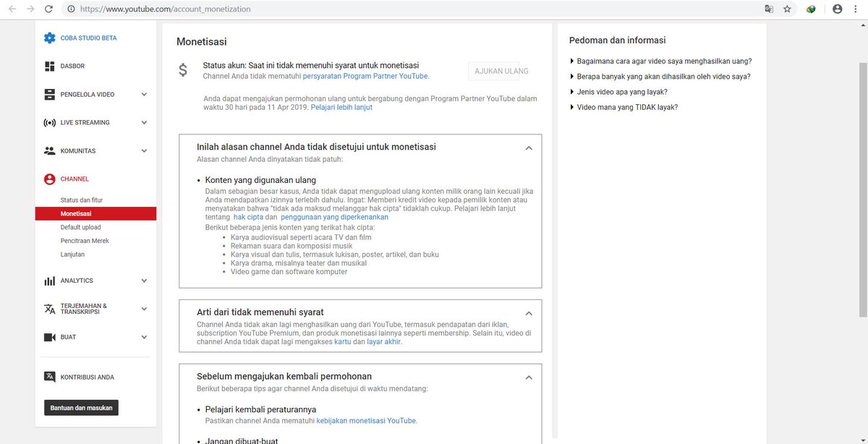
Task: Click the Live Streaming broadcast icon
Action: (49, 123)
